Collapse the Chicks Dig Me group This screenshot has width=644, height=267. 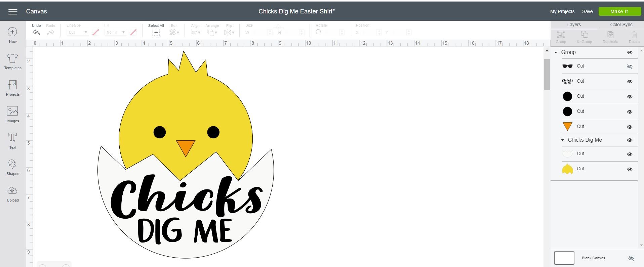pos(563,140)
